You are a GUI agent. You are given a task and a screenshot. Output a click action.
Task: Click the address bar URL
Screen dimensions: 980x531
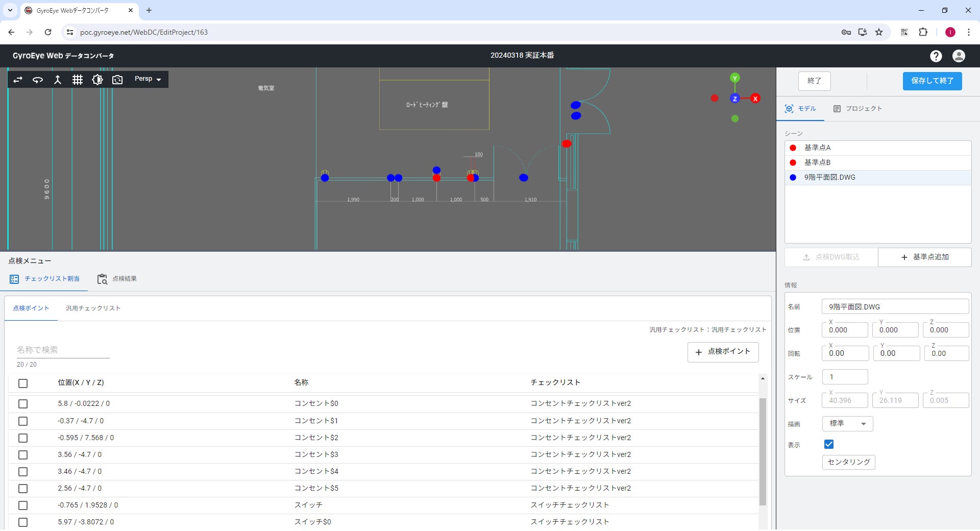144,32
